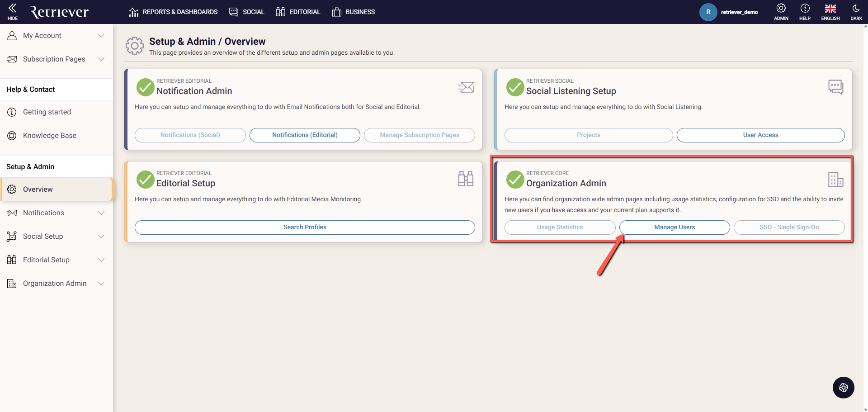Click the Manage Subscription Pages button

420,135
